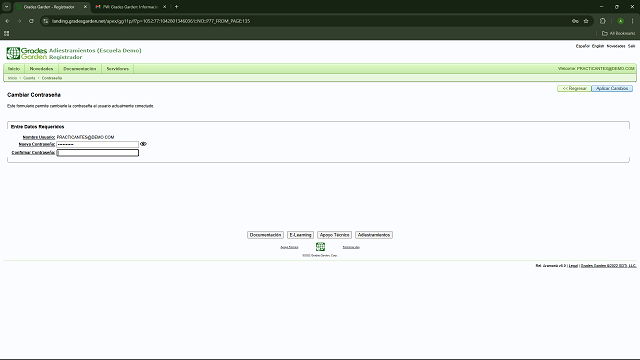The width and height of the screenshot is (640, 360).
Task: Click Cuenta breadcrumb link
Action: pyautogui.click(x=29, y=78)
